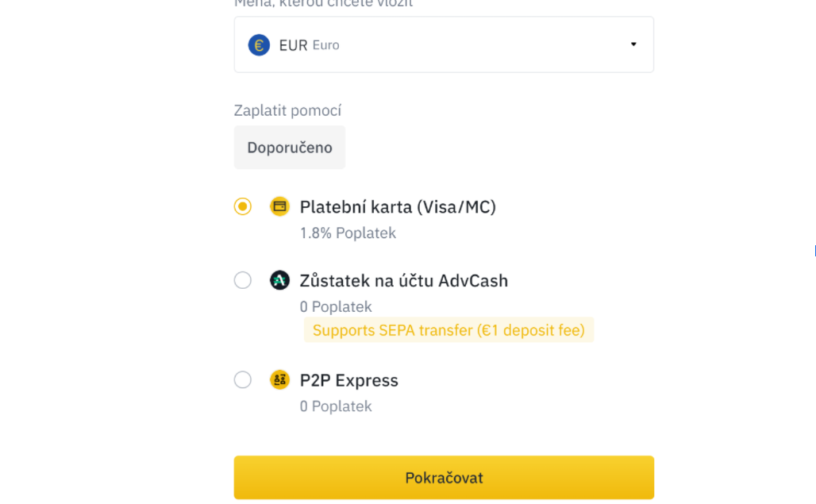The image size is (816, 504).
Task: Click the Platební karta (Visa/MC) label
Action: pyautogui.click(x=398, y=207)
